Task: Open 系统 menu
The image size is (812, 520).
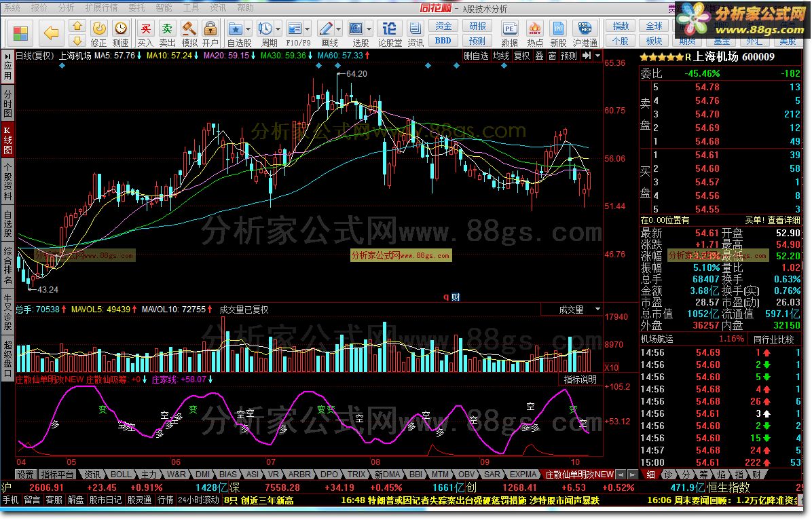Action: pyautogui.click(x=12, y=7)
